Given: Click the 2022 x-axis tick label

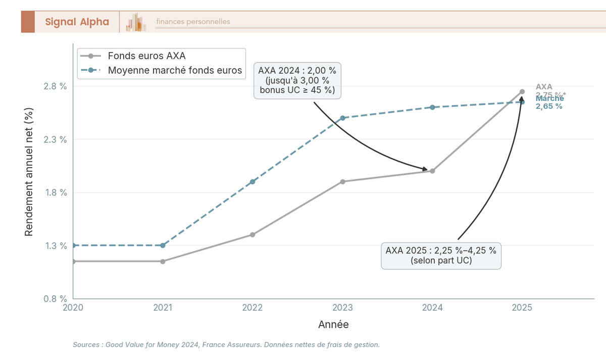Looking at the screenshot, I should [252, 307].
